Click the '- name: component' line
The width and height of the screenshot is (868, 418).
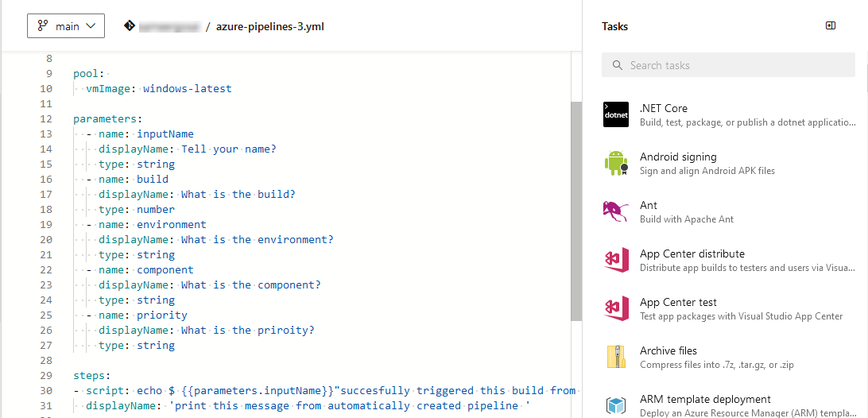coord(140,269)
